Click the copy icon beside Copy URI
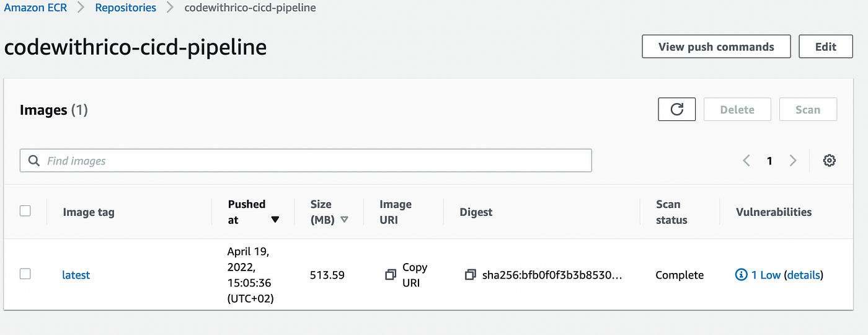 pos(391,275)
